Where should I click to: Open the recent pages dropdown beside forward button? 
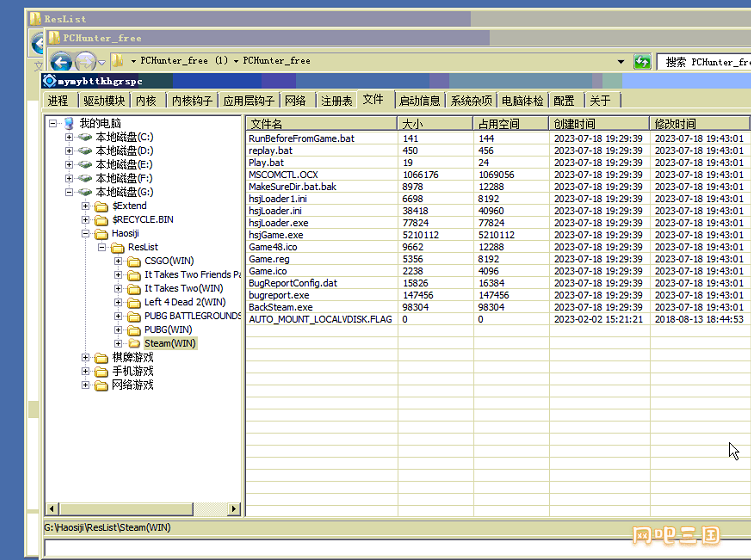coord(102,62)
